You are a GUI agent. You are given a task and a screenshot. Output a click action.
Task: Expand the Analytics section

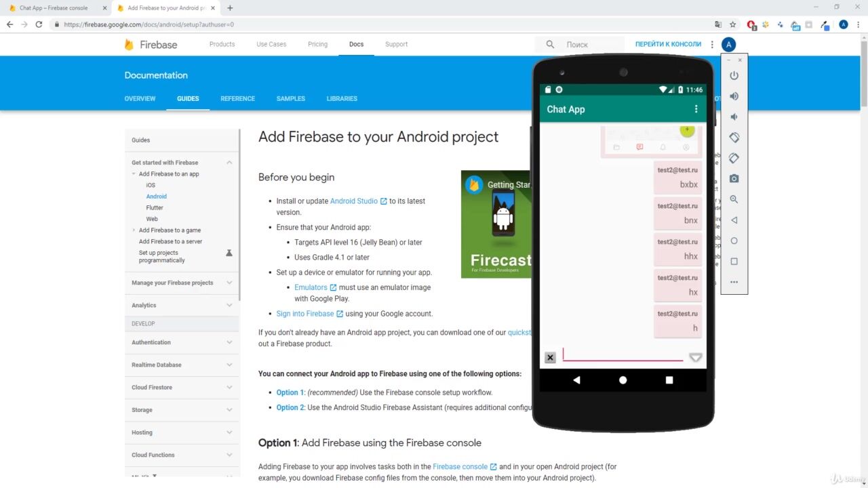point(229,305)
